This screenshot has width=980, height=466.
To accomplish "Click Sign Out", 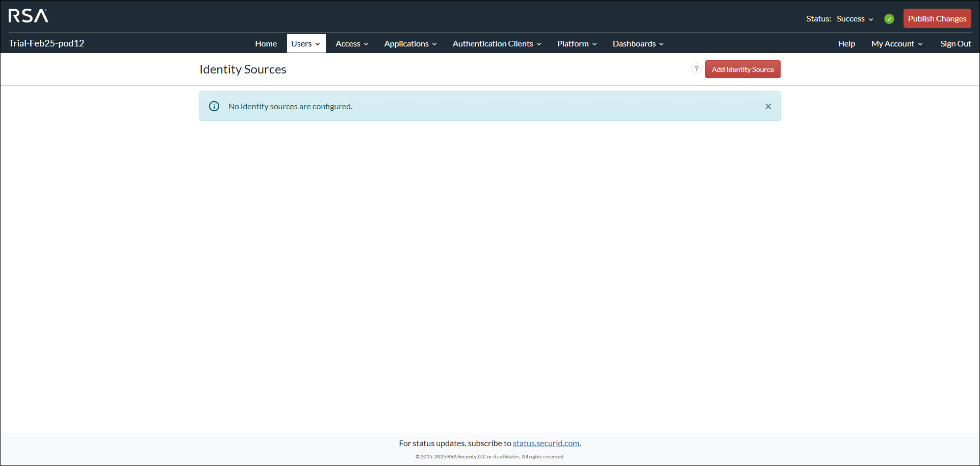I will click(x=956, y=44).
